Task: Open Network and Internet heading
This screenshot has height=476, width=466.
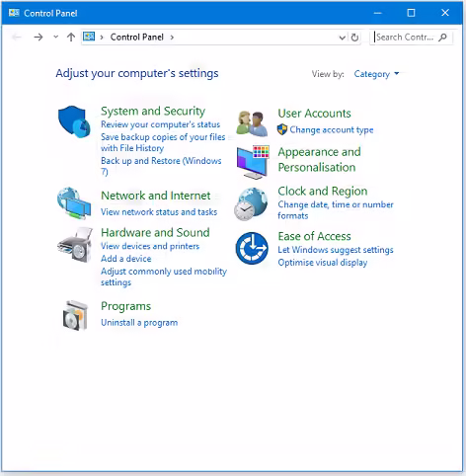Action: click(x=155, y=196)
